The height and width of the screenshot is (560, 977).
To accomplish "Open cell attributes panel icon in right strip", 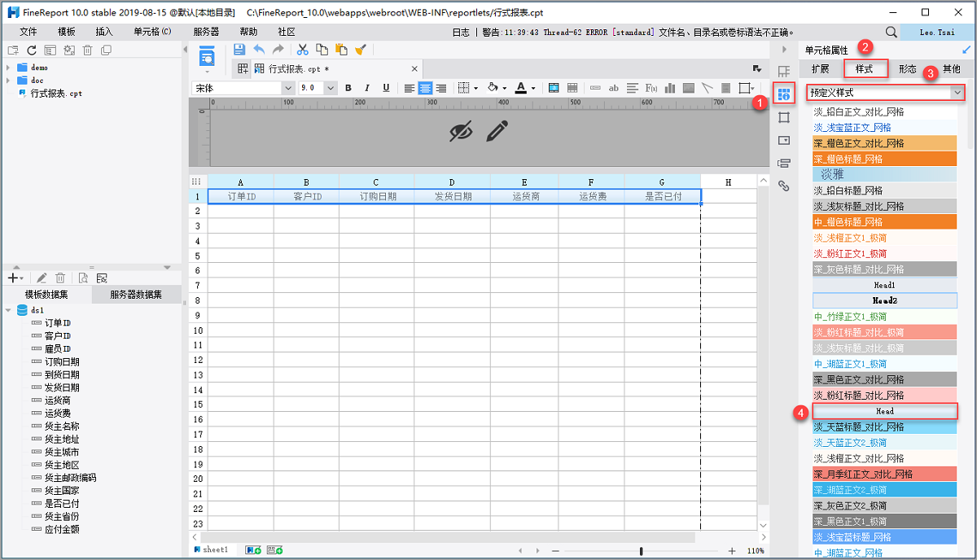I will (784, 94).
